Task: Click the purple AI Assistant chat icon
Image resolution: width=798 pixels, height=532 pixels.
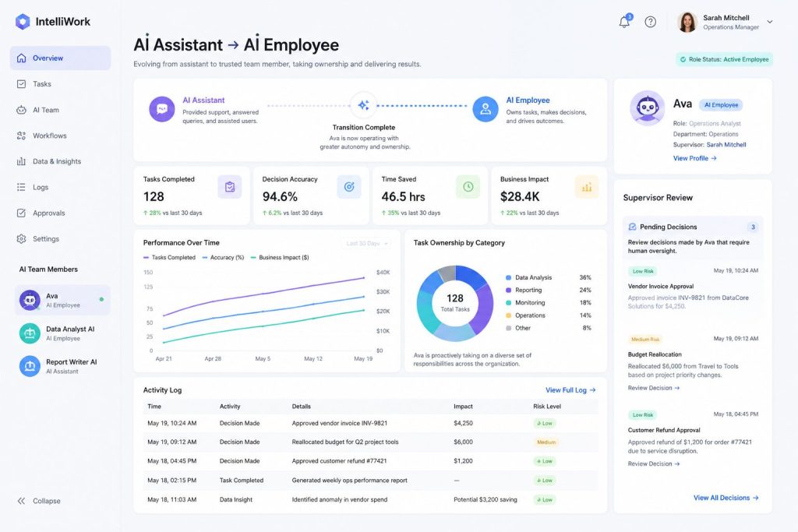Action: tap(162, 109)
